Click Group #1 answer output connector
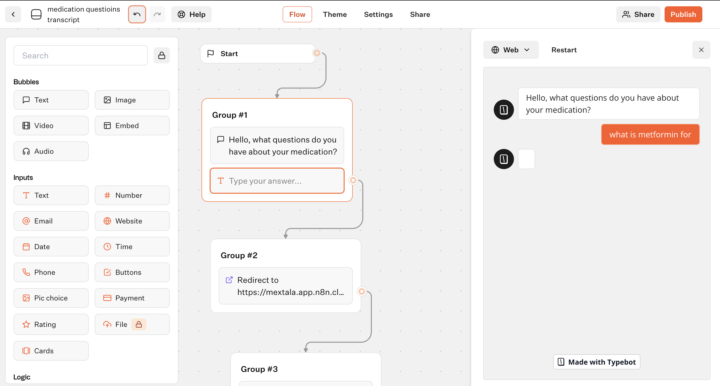Image resolution: width=720 pixels, height=386 pixels. click(353, 180)
